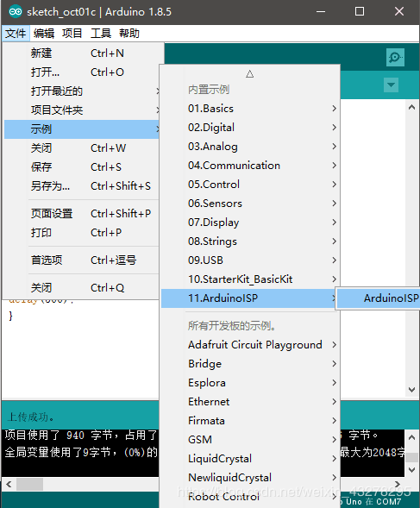Image resolution: width=420 pixels, height=508 pixels.
Task: Open the Serial Monitor magnifier icon
Action: tap(395, 57)
